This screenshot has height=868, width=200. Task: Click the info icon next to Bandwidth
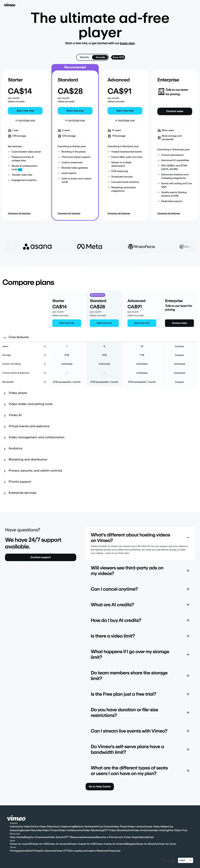[x=45, y=382]
